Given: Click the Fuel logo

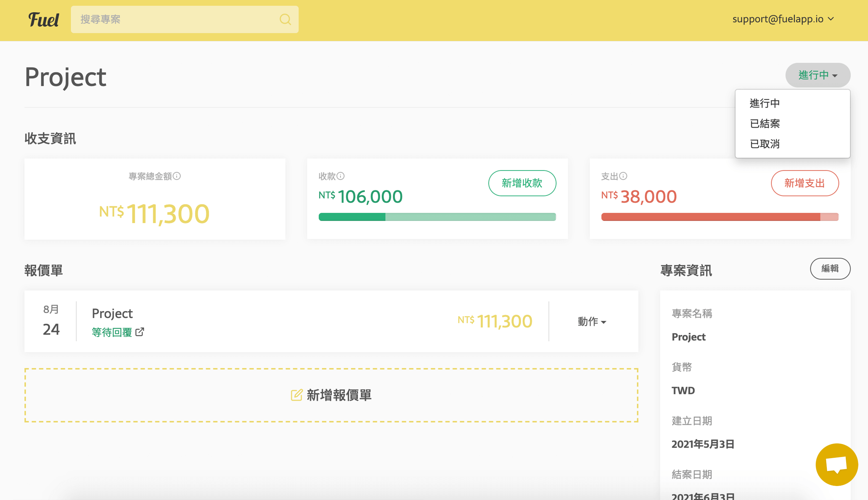Looking at the screenshot, I should click(44, 19).
